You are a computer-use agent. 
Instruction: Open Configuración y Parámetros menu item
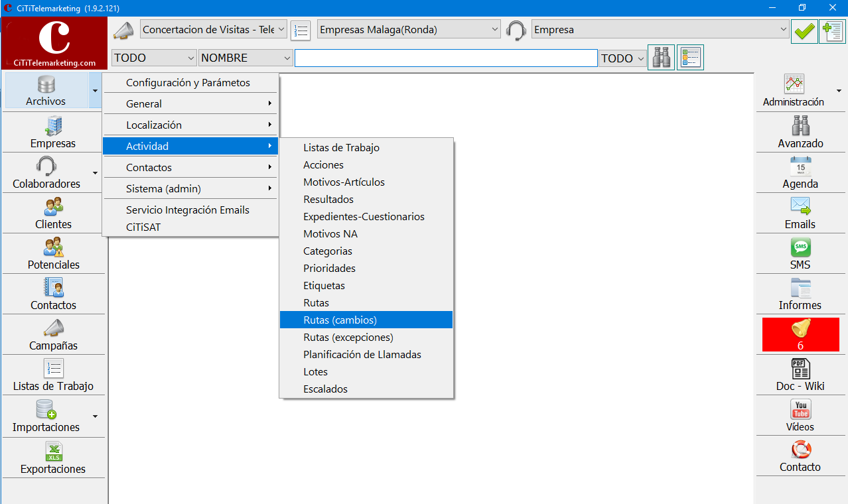coord(190,83)
